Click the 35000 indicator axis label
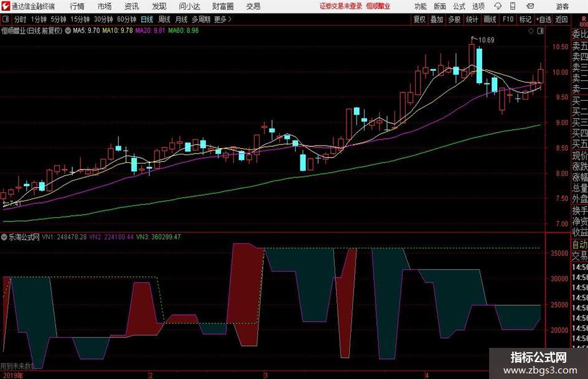Image resolution: width=588 pixels, height=379 pixels. tap(559, 253)
